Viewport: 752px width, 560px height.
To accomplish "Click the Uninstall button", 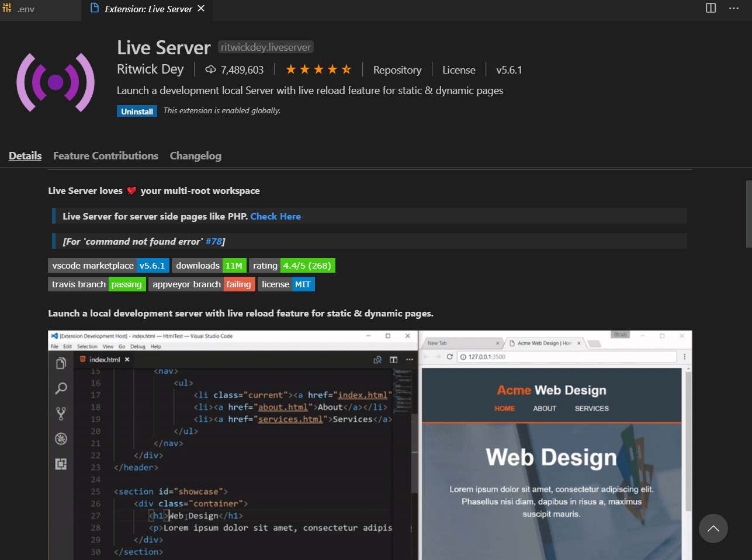I will [x=137, y=111].
